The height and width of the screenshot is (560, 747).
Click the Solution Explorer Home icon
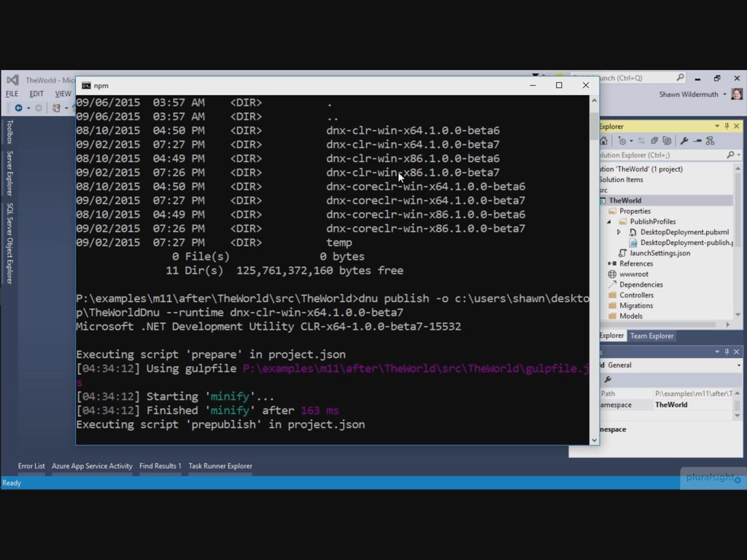[x=604, y=141]
